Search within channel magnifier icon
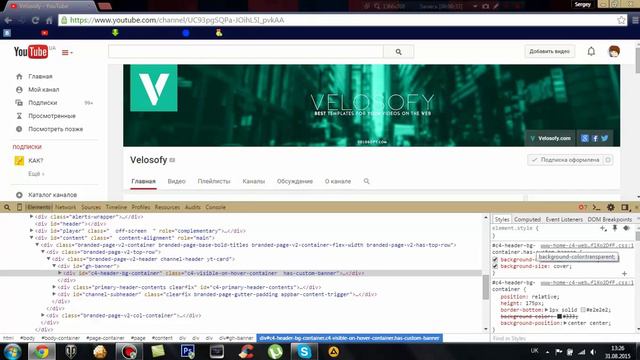The image size is (640, 360). 367,181
